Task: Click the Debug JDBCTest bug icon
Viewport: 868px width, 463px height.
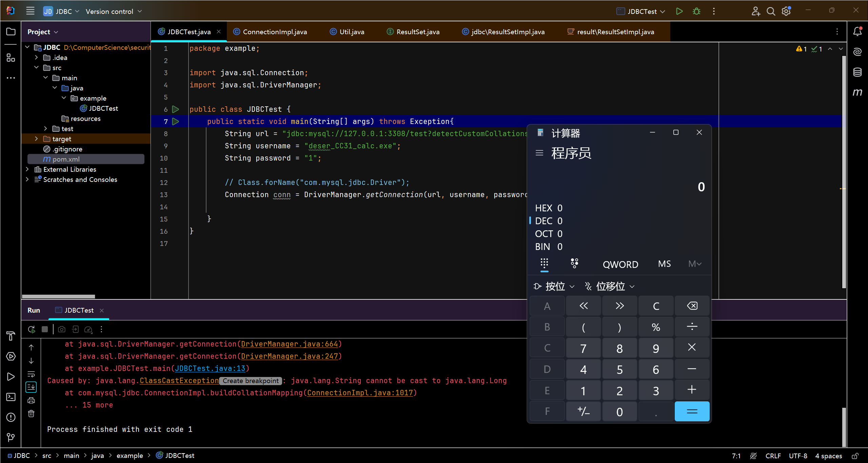Action: 696,11
